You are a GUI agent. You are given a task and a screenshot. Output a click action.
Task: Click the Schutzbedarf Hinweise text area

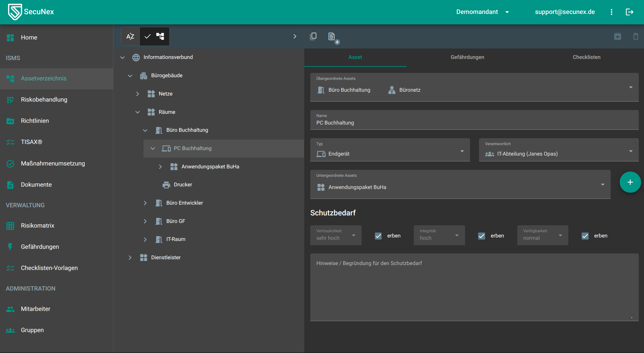click(x=474, y=287)
